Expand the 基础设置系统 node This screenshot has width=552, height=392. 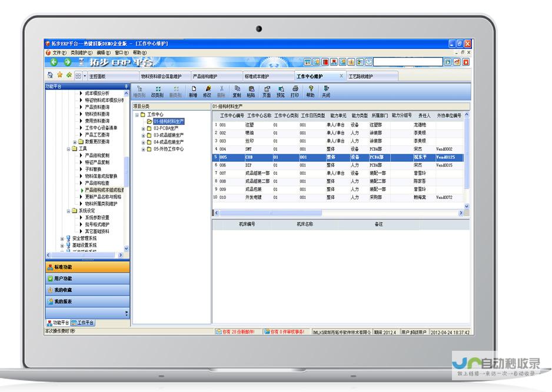click(x=62, y=245)
